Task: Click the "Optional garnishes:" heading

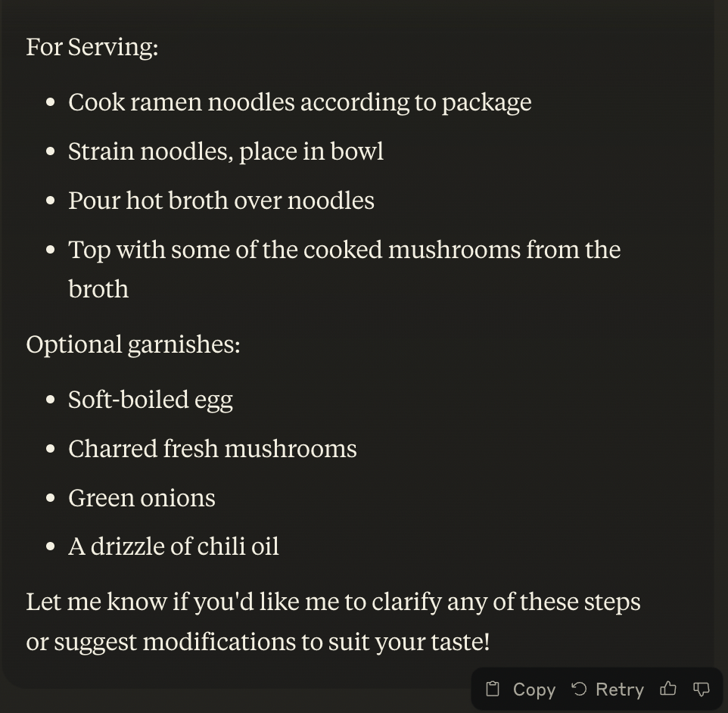Action: point(133,344)
